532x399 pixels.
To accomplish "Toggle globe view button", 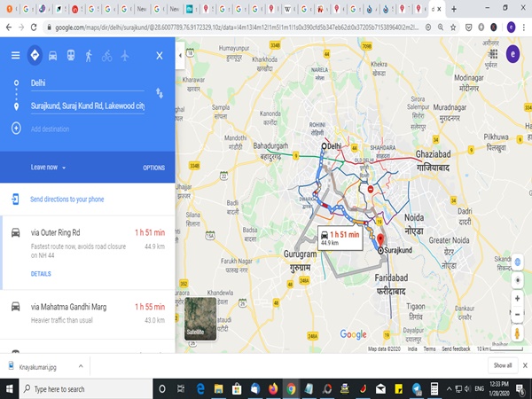I will click(518, 262).
